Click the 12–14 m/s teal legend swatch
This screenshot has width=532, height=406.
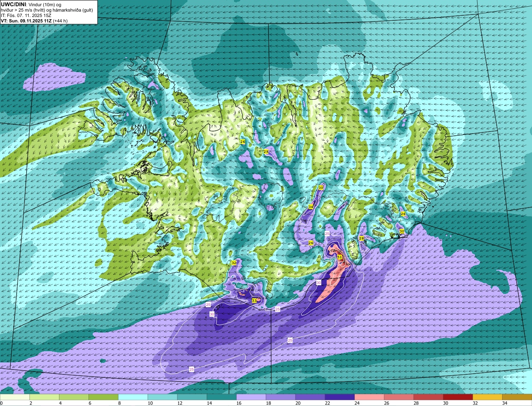click(x=192, y=397)
